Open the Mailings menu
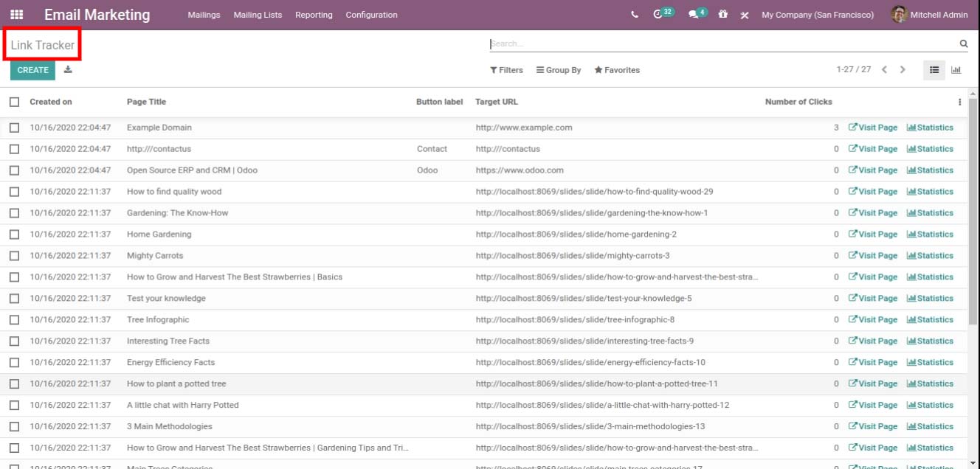This screenshot has height=469, width=980. [x=204, y=15]
